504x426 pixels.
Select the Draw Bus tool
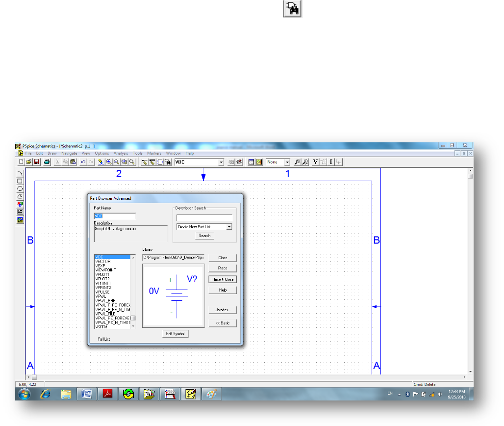152,162
